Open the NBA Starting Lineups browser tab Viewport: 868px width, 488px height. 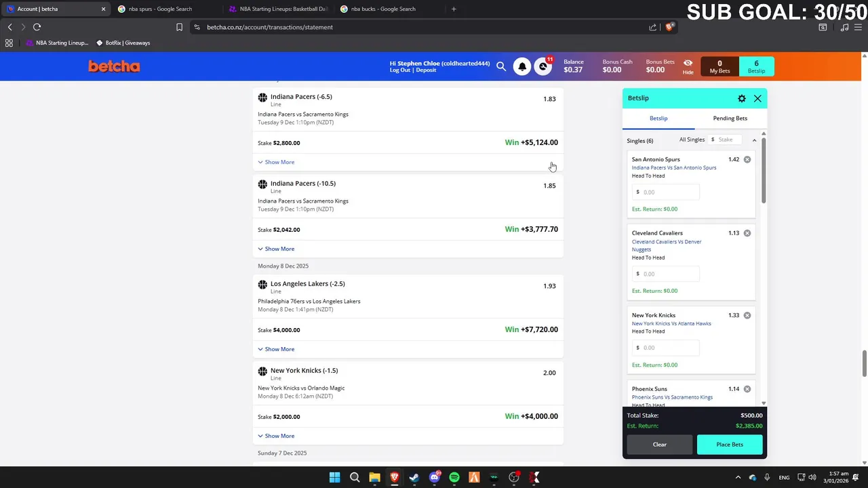coord(278,9)
